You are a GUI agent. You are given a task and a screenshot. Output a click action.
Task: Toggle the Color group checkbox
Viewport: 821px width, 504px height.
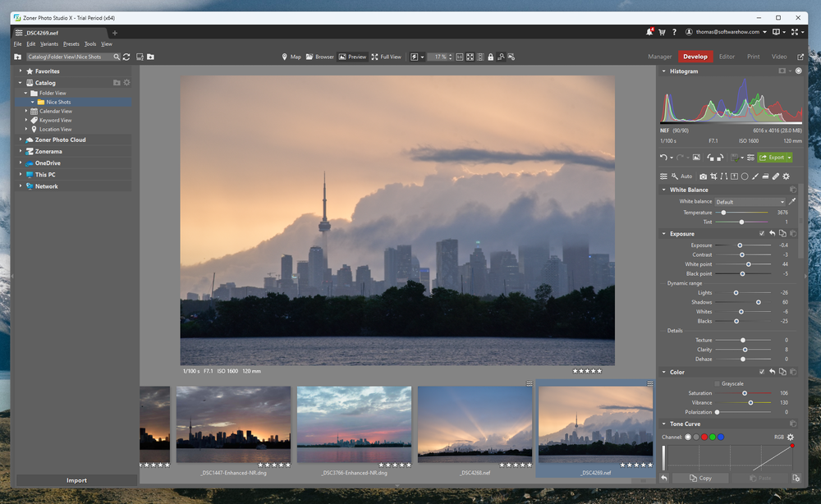click(x=762, y=372)
